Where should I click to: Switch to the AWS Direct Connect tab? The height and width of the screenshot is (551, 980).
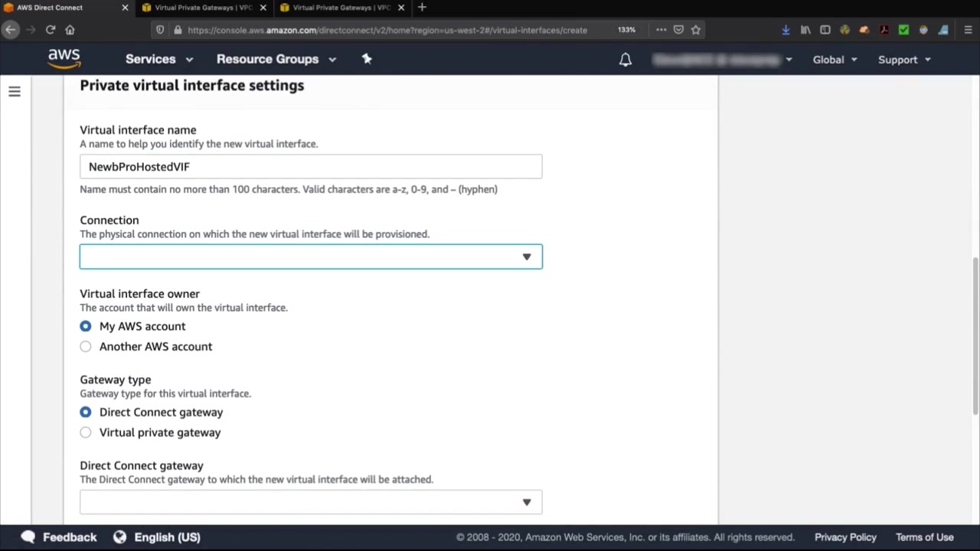click(x=66, y=8)
